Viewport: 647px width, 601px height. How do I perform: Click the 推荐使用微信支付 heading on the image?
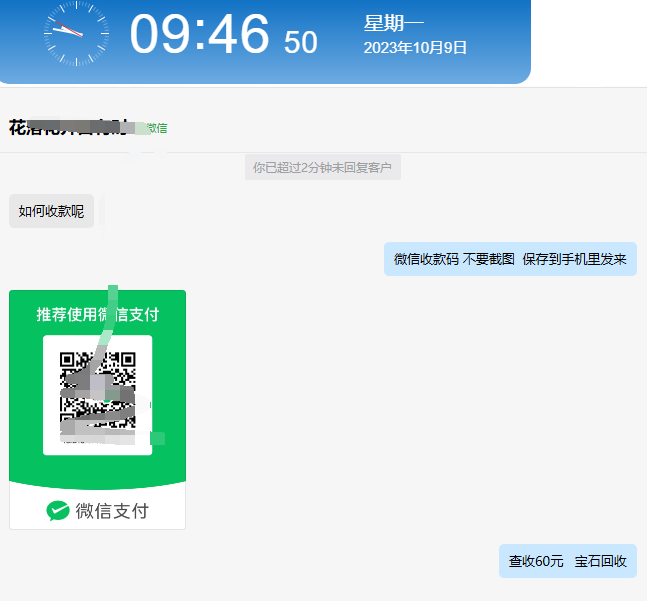click(98, 315)
